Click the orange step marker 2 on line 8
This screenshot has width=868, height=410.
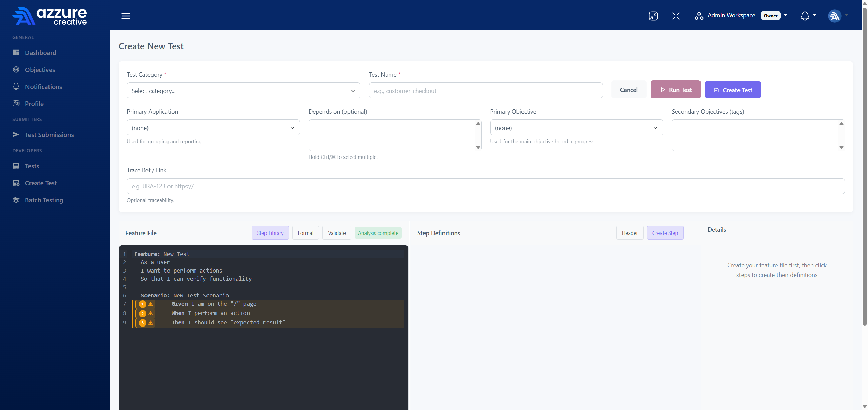(x=142, y=314)
